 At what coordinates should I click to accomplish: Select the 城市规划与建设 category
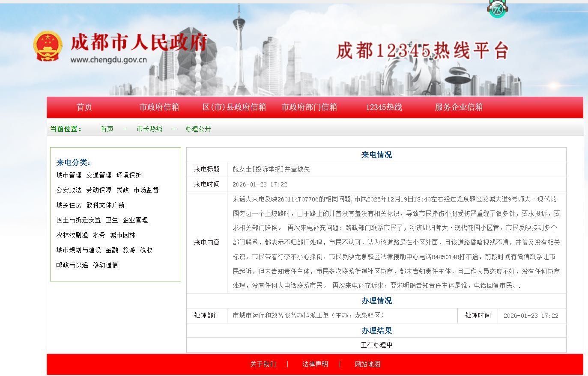[78, 250]
